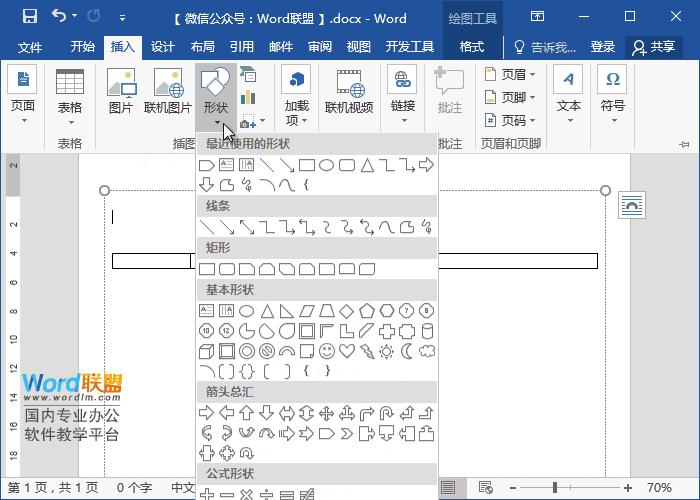
Task: Open the Ribbon Display Options button
Action: point(537,17)
